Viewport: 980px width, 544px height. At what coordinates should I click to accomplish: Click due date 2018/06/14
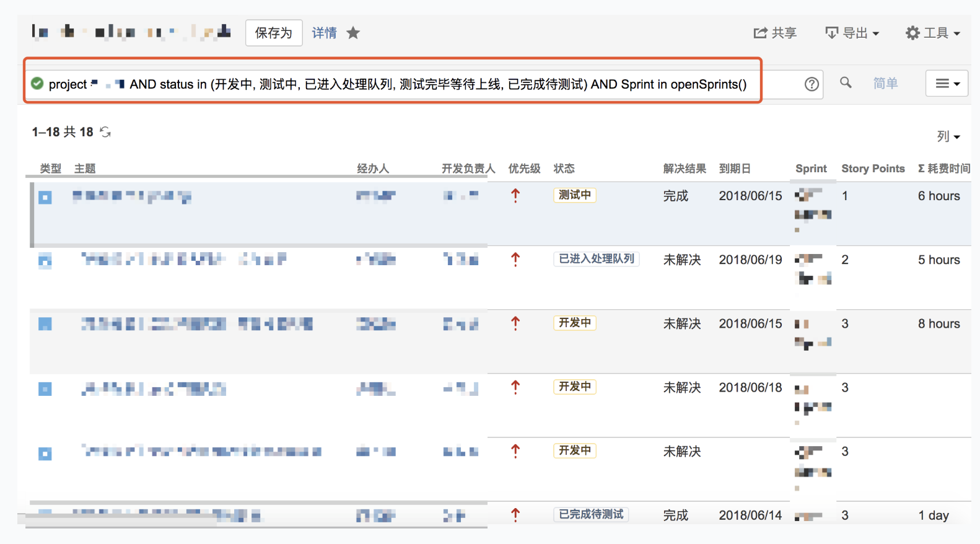coord(750,515)
